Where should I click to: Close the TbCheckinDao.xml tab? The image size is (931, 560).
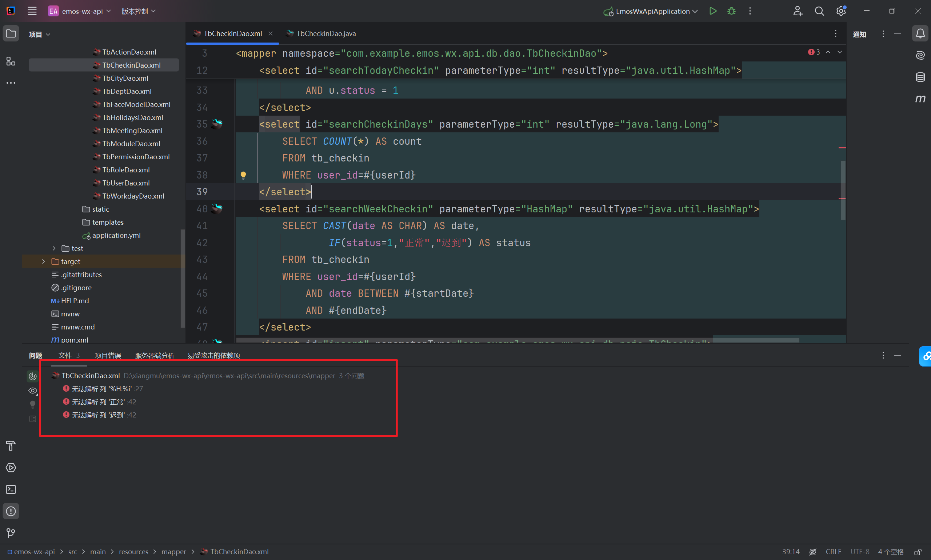tap(271, 33)
